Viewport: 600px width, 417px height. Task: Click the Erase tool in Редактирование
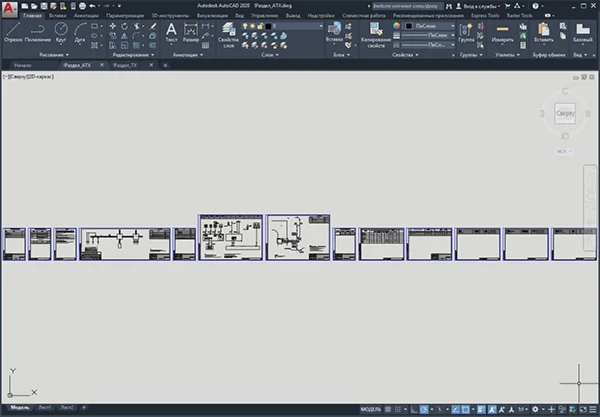pos(153,26)
